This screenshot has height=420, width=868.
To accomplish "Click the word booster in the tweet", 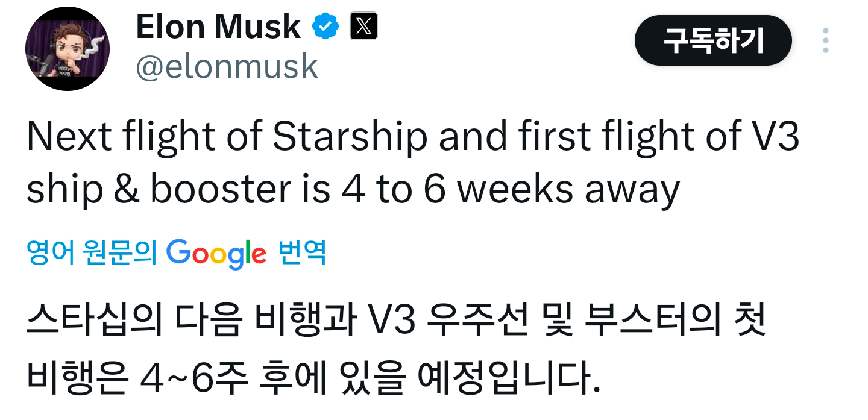I will click(x=222, y=190).
